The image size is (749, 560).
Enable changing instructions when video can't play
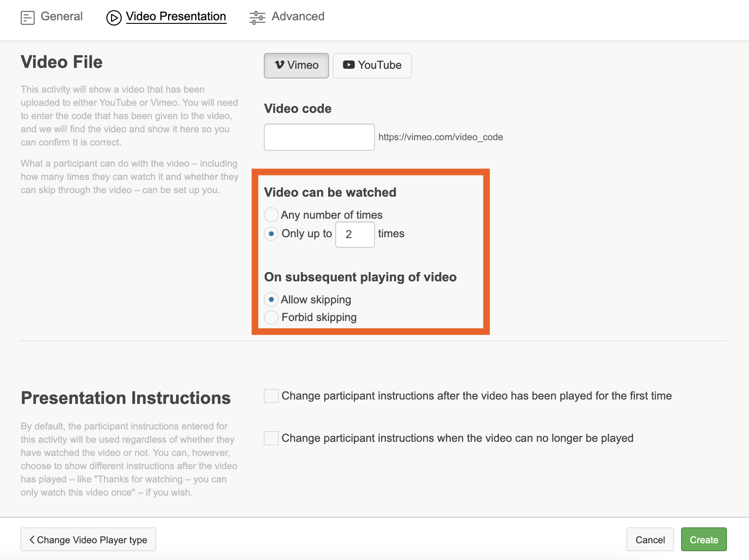click(271, 438)
